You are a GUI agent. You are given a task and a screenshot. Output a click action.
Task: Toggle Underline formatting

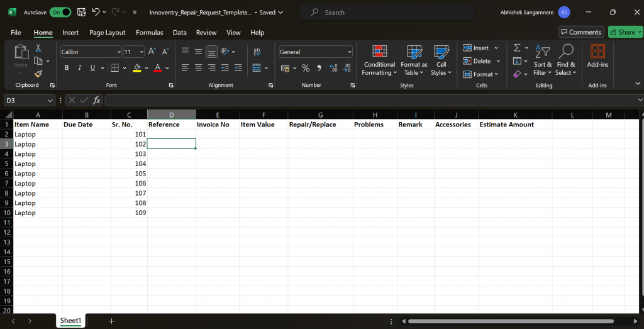(92, 68)
